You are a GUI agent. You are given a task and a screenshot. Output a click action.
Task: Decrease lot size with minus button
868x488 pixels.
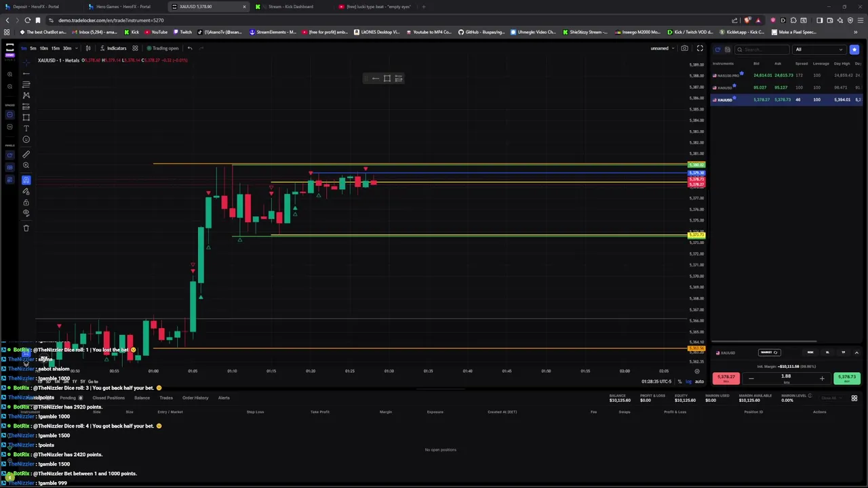(751, 378)
